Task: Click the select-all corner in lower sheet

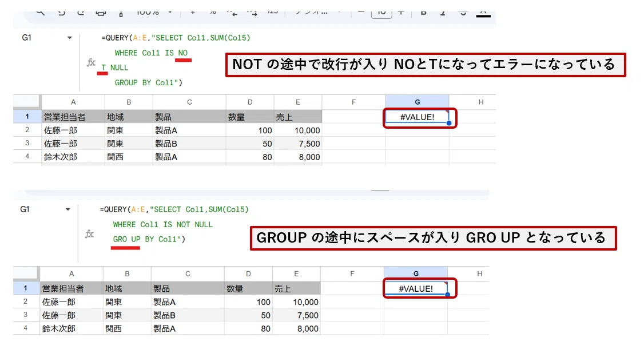Action: click(26, 273)
